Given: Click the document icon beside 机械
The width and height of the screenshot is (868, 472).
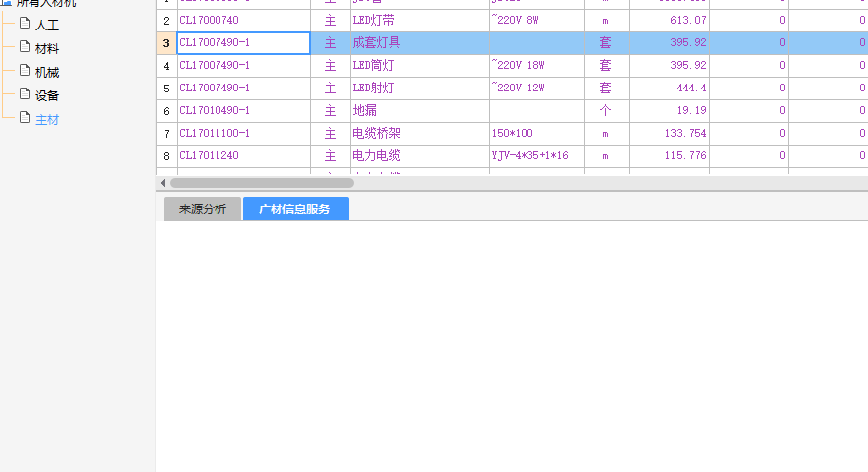Looking at the screenshot, I should click(25, 70).
